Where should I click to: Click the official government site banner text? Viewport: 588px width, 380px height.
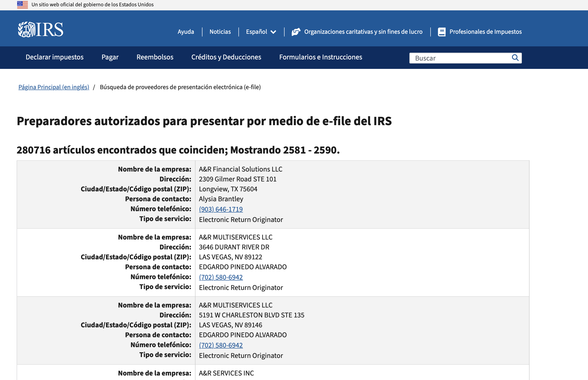[92, 5]
